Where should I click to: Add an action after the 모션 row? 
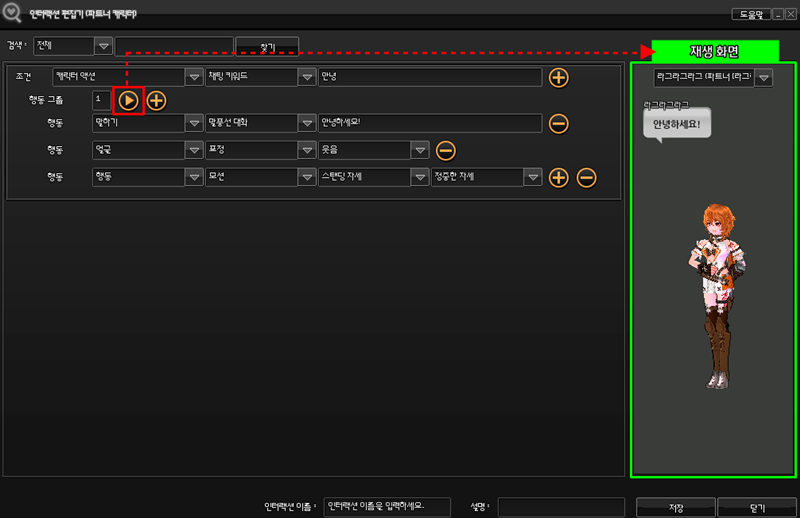pyautogui.click(x=559, y=177)
